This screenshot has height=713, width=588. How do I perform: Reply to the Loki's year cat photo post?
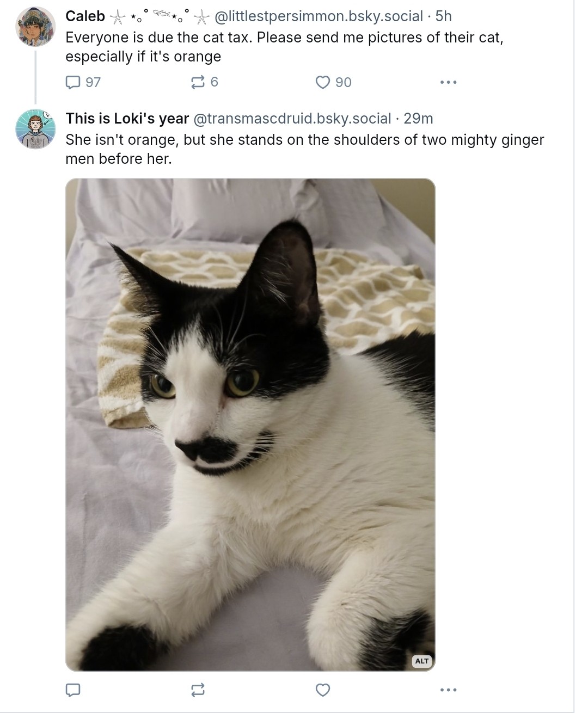click(x=73, y=690)
